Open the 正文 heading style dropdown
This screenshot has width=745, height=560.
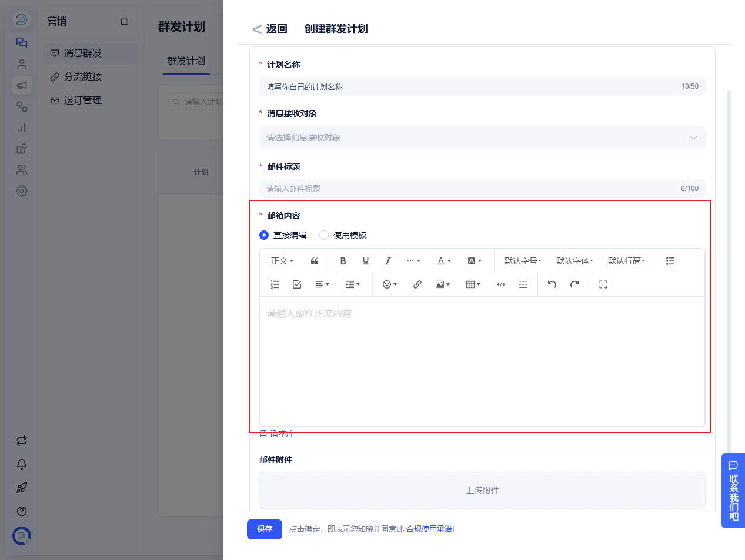coord(282,261)
